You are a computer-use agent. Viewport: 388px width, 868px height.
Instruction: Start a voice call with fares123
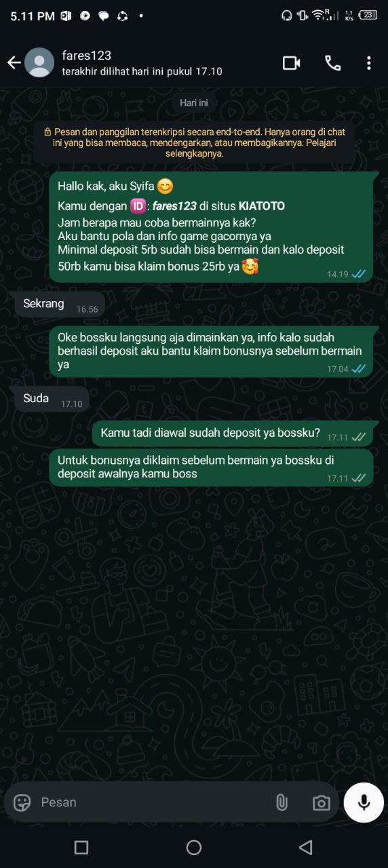tap(332, 63)
